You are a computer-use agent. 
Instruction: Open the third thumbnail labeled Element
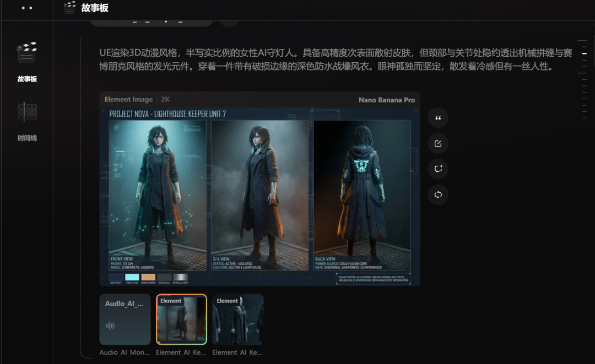(x=238, y=319)
